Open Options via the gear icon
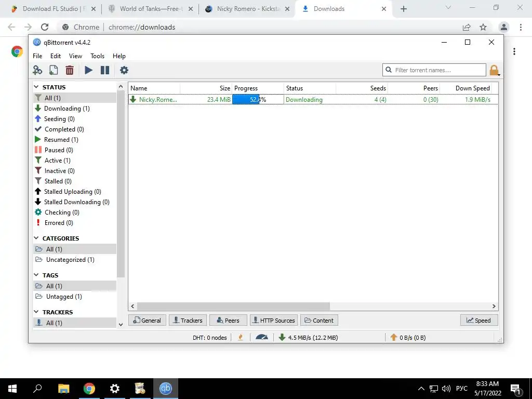This screenshot has height=399, width=532. point(124,70)
